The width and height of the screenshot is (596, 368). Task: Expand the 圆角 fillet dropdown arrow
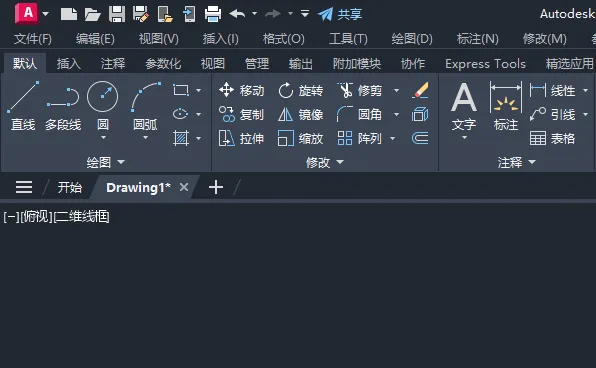tap(396, 114)
